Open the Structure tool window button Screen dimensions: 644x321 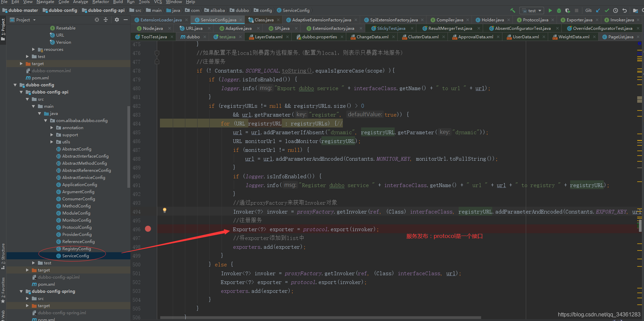click(3, 256)
